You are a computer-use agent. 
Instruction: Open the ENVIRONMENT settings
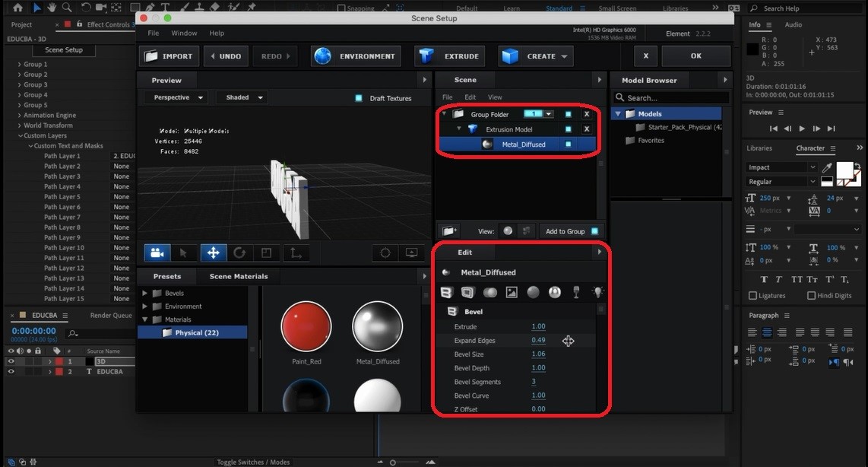[356, 56]
